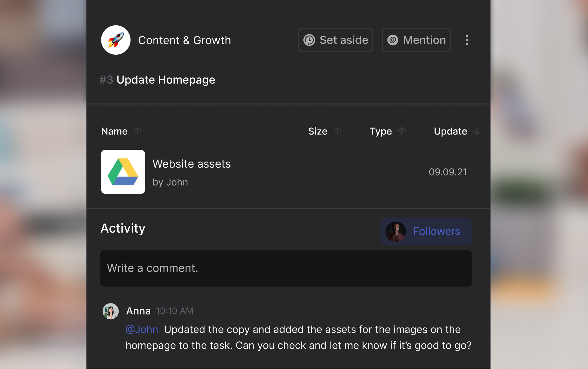Click Anna's profile avatar in the comment
Image resolution: width=588 pixels, height=369 pixels.
[x=111, y=311]
